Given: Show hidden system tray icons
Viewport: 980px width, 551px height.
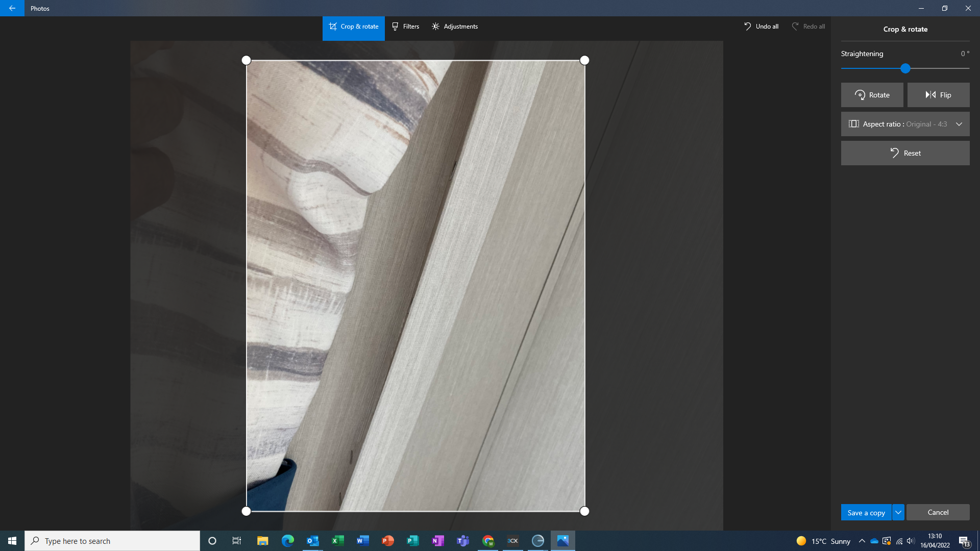Looking at the screenshot, I should pos(862,541).
